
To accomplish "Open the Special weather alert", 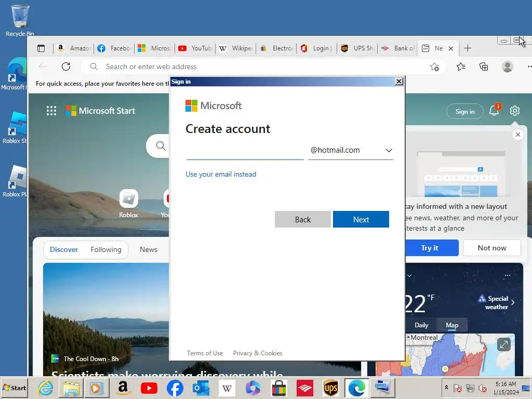I will click(497, 303).
